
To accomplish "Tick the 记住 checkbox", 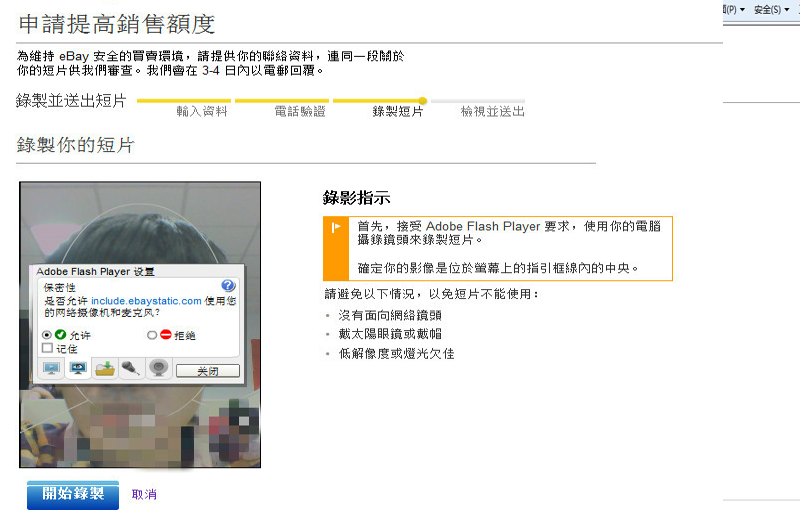I will pos(47,348).
